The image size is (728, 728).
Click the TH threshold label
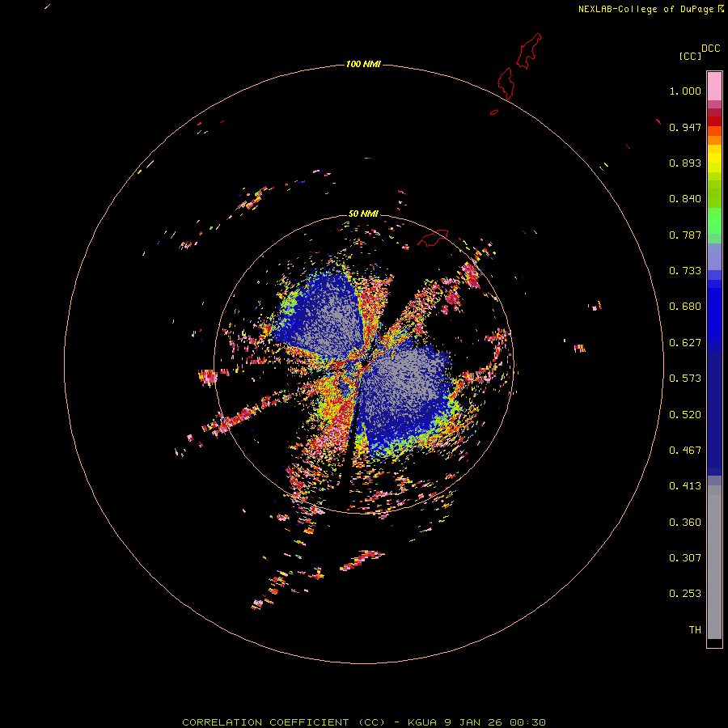695,630
